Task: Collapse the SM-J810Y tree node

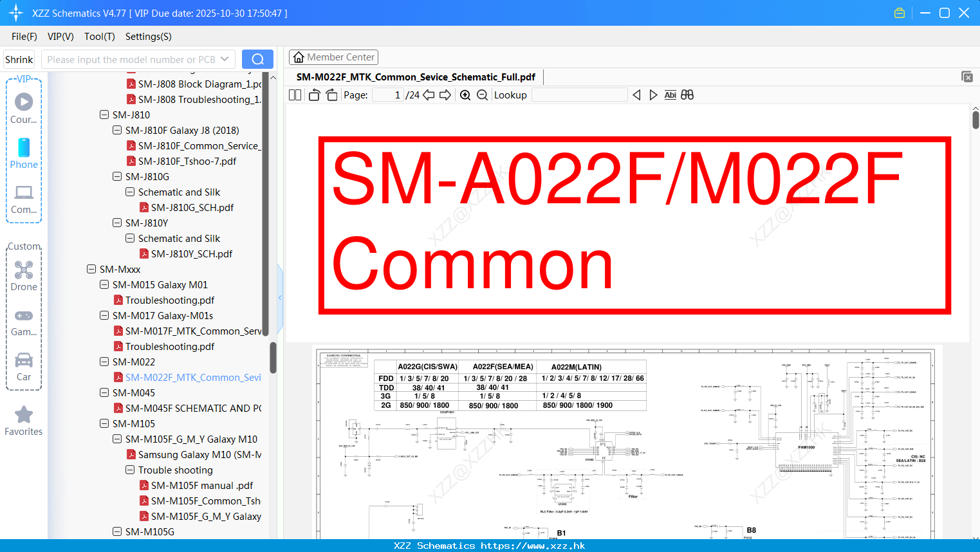Action: coord(117,223)
